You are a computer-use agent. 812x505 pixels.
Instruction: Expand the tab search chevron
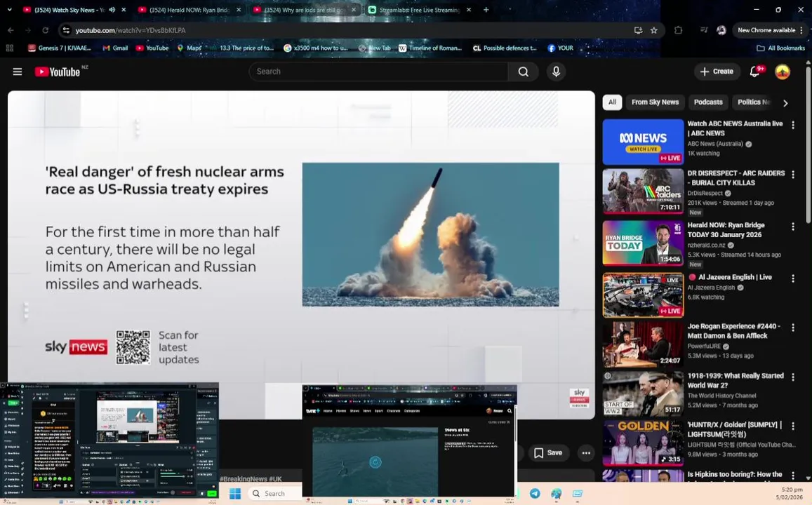[x=9, y=9]
